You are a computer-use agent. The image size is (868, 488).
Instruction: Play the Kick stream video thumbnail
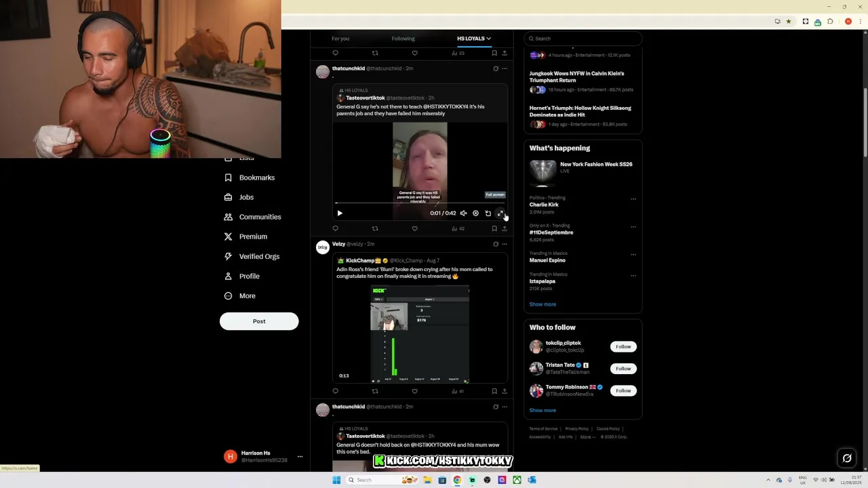click(x=420, y=335)
